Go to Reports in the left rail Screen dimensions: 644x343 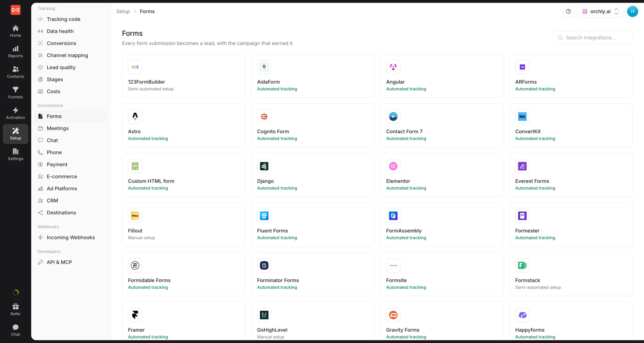click(15, 51)
